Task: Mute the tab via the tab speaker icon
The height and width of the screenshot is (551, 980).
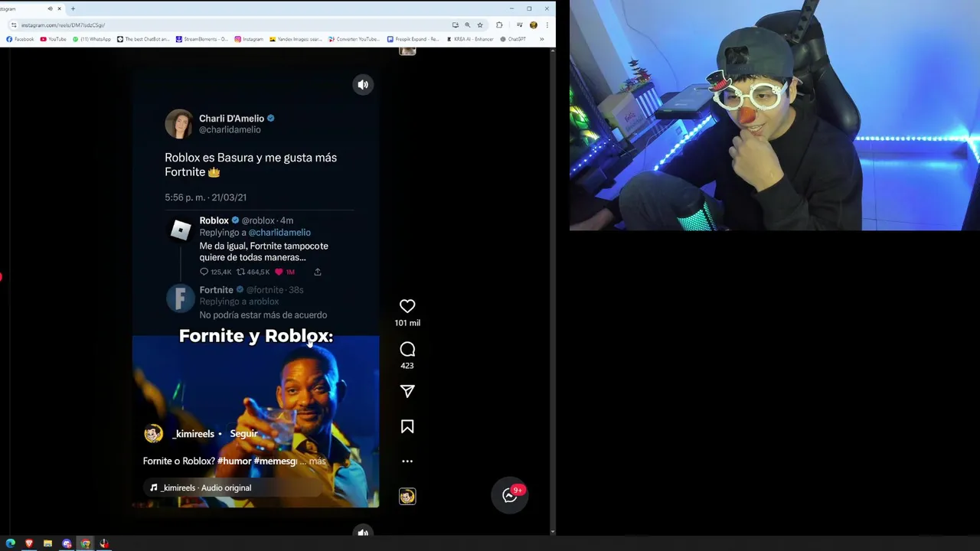Action: (x=50, y=8)
